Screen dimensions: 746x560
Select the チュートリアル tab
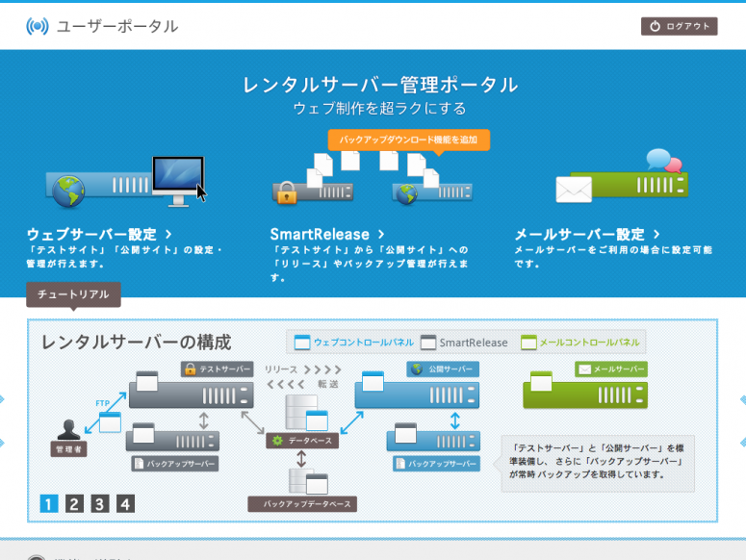click(x=73, y=294)
